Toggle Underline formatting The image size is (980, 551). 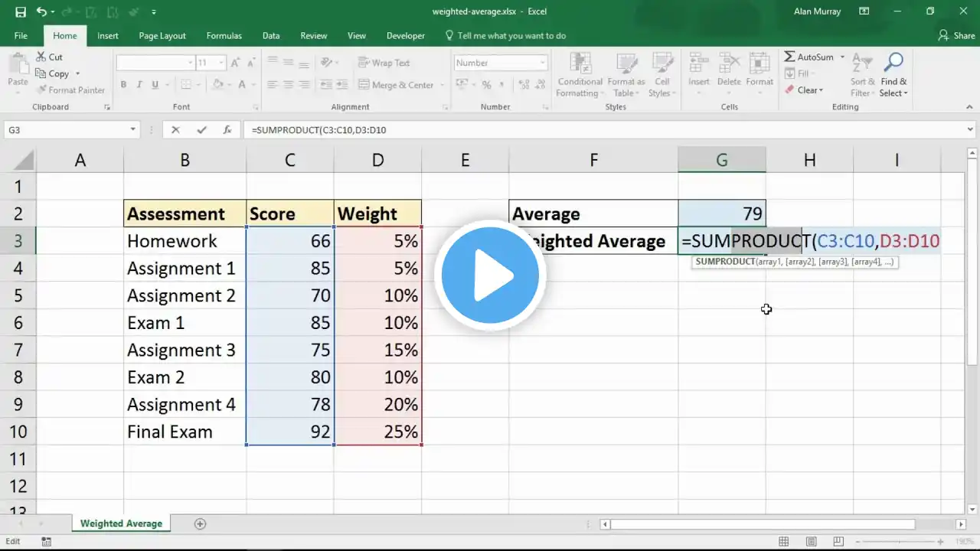pyautogui.click(x=154, y=85)
